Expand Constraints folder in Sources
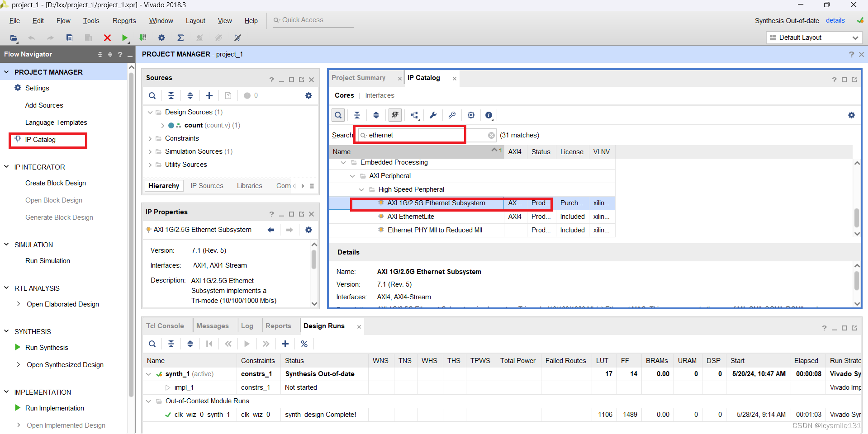 click(150, 138)
